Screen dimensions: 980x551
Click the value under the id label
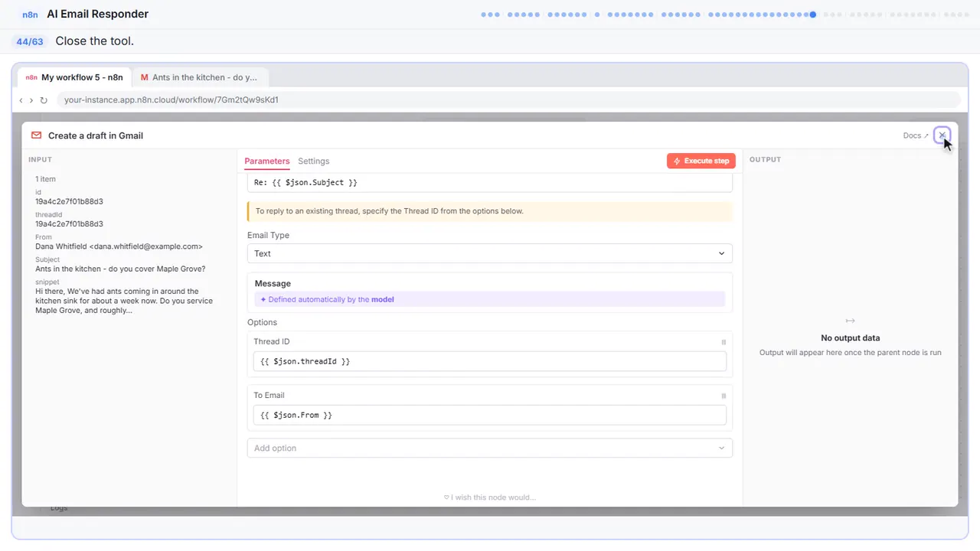69,201
